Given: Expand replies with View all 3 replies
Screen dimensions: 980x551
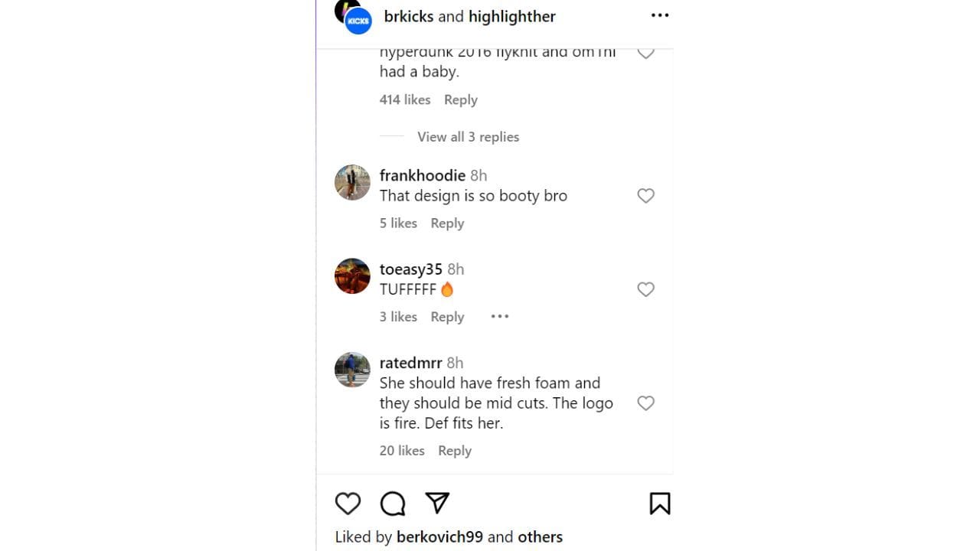Looking at the screenshot, I should click(467, 136).
